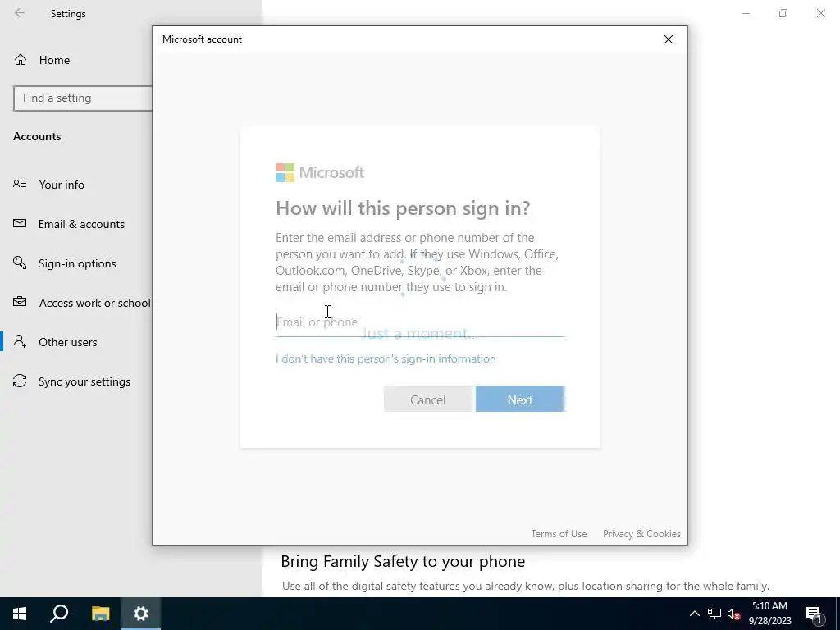Viewport: 840px width, 630px height.
Task: Click the Email or phone field
Action: (420, 322)
